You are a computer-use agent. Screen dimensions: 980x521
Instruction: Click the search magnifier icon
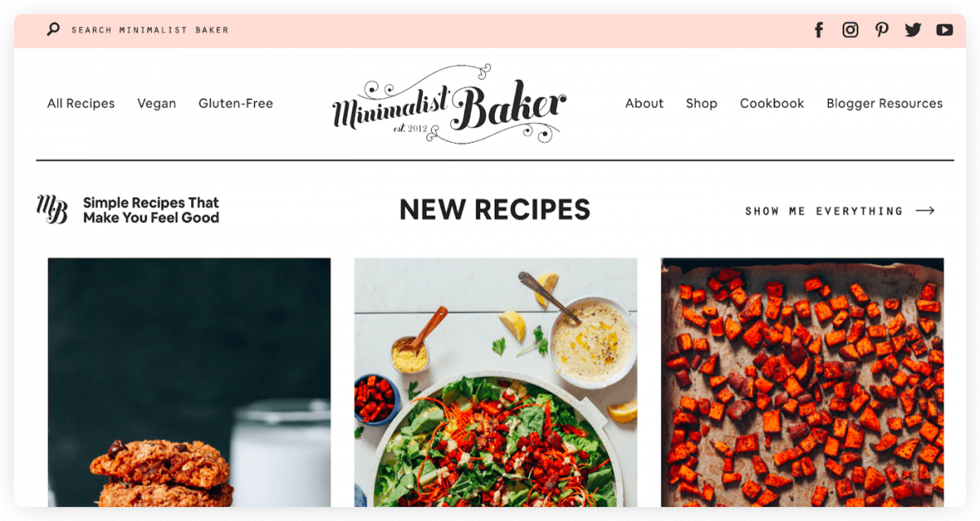point(53,29)
